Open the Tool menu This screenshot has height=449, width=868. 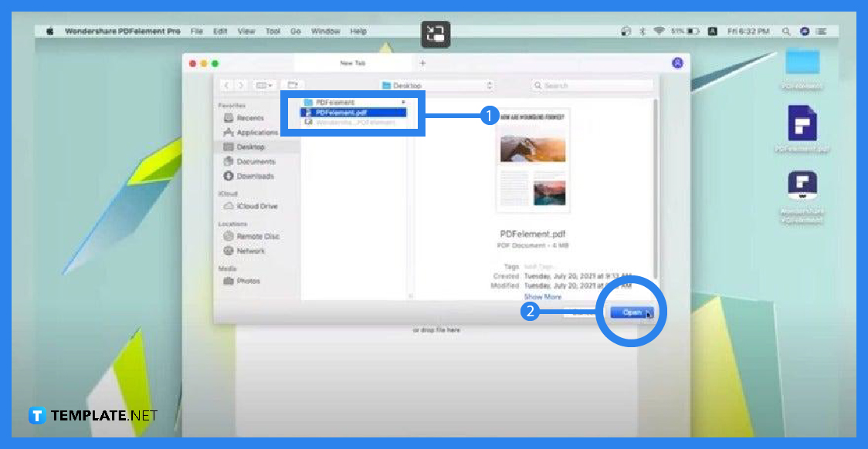[273, 32]
